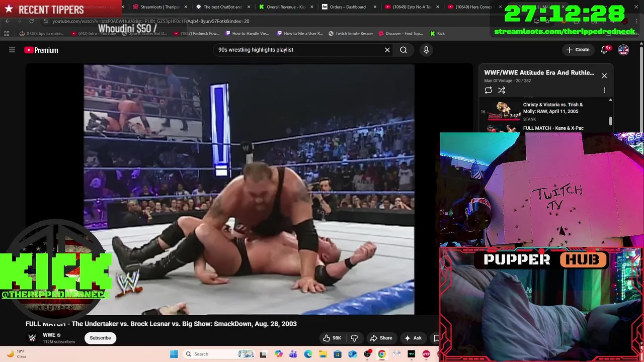Viewport: 644px width, 362px height.
Task: Open the WWE channel avatar
Action: click(x=32, y=338)
